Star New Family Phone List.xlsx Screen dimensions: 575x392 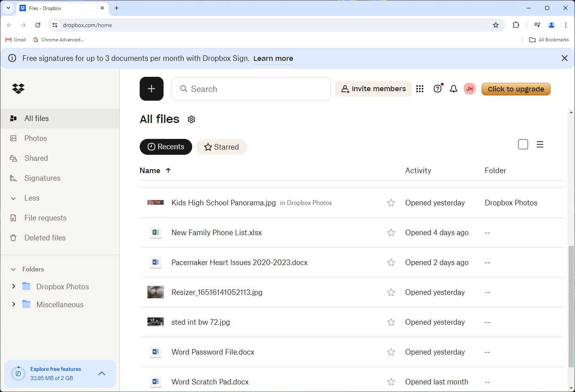pyautogui.click(x=391, y=232)
